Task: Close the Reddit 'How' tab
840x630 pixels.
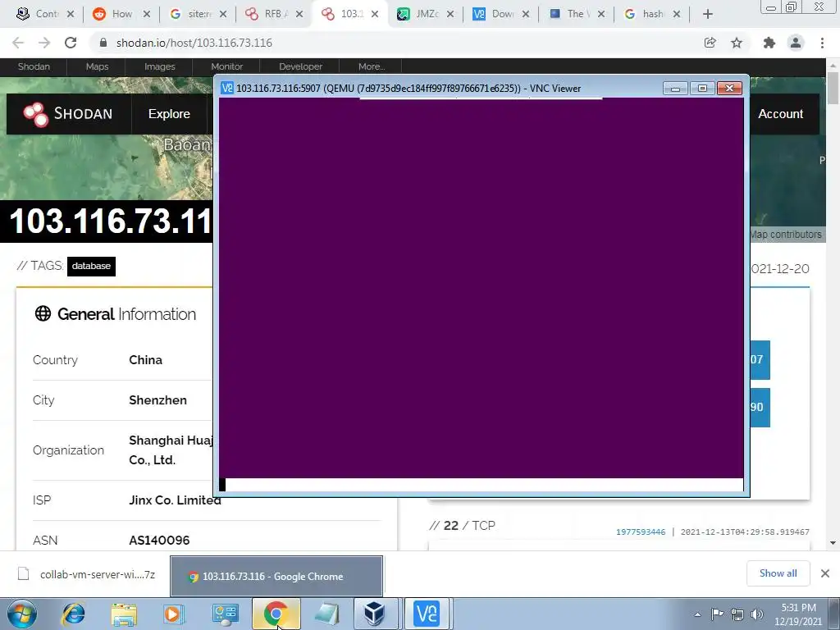Action: [x=147, y=15]
